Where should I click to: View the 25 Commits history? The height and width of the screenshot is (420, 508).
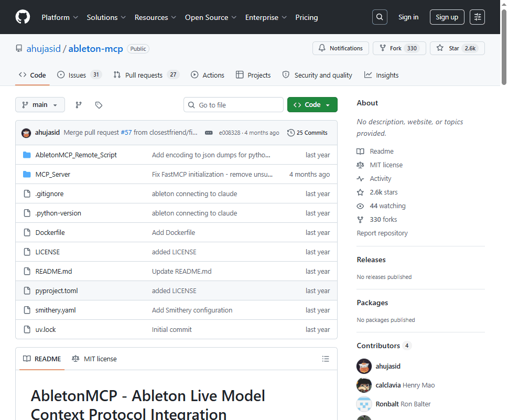(307, 133)
